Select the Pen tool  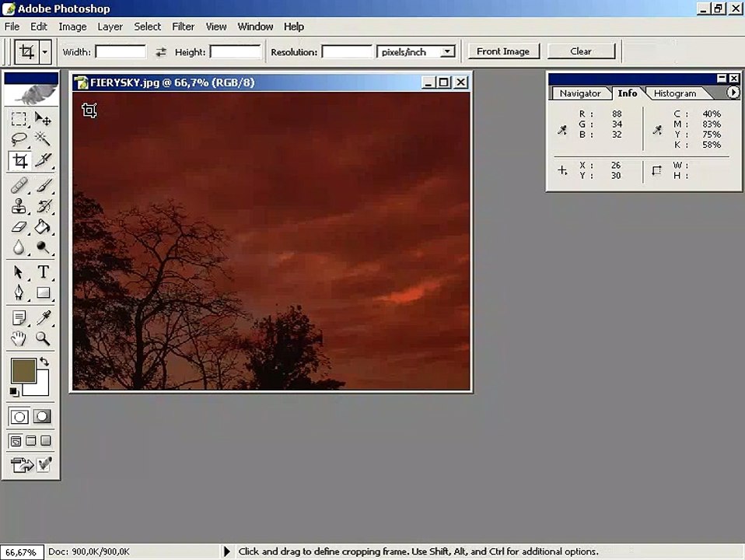coord(19,293)
